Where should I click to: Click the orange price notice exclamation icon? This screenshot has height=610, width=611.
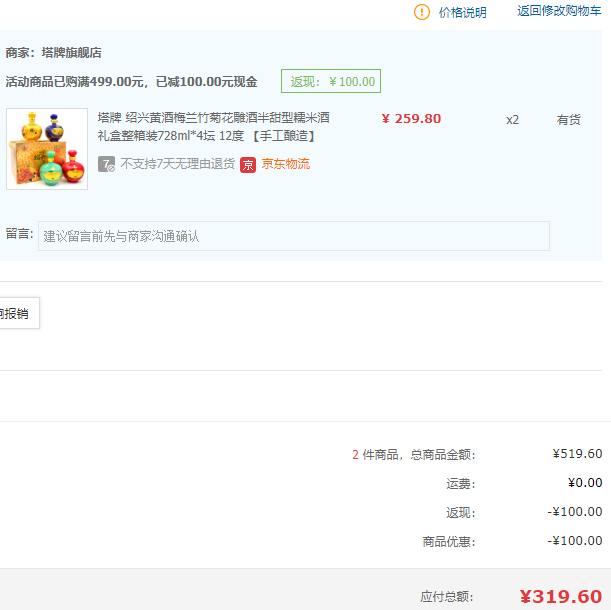pos(422,12)
